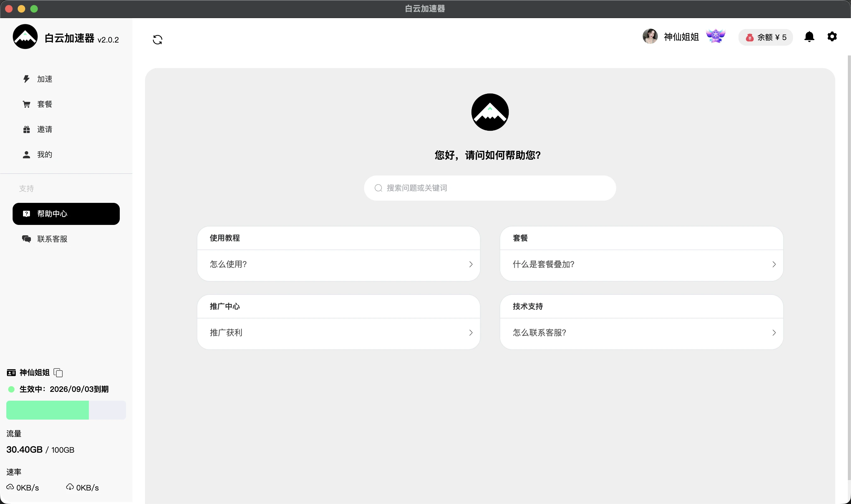Open the notifications bell
The width and height of the screenshot is (851, 504).
pos(809,37)
